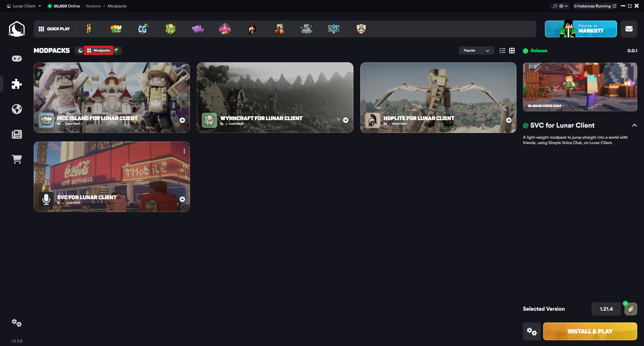Click the 0.0.1 version number

tap(632, 50)
